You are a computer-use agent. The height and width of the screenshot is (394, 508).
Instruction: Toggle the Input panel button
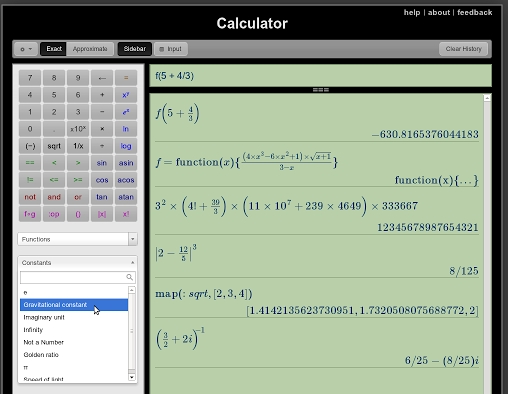pos(171,49)
